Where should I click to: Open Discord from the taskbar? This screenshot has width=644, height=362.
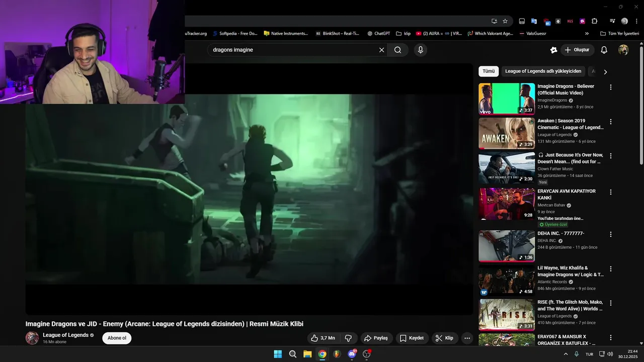tap(352, 354)
